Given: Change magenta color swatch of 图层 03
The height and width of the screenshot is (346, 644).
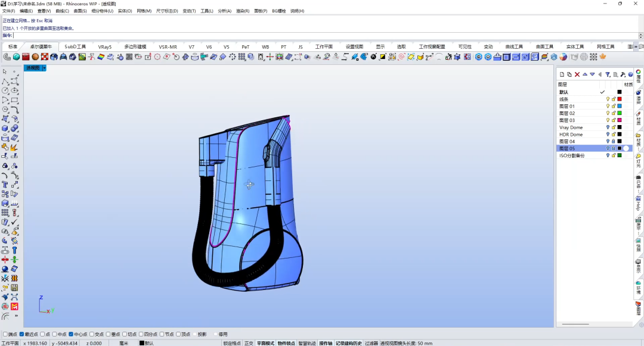Looking at the screenshot, I should (x=620, y=120).
